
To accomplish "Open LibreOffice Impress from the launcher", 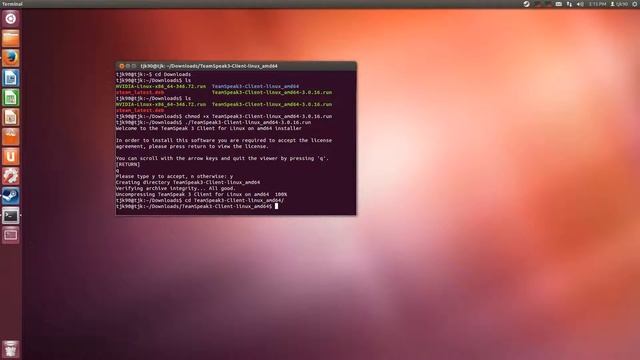I will point(11,117).
